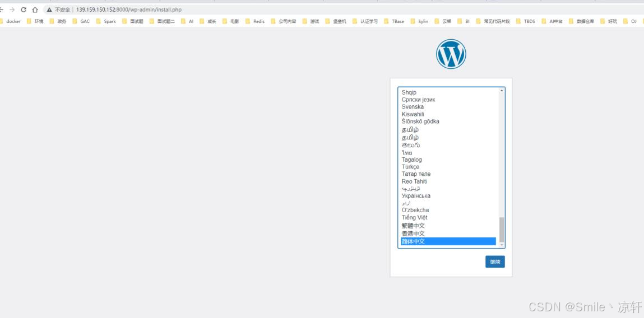Open the 认证学习 bookmark folder
The image size is (644, 318).
pyautogui.click(x=365, y=21)
